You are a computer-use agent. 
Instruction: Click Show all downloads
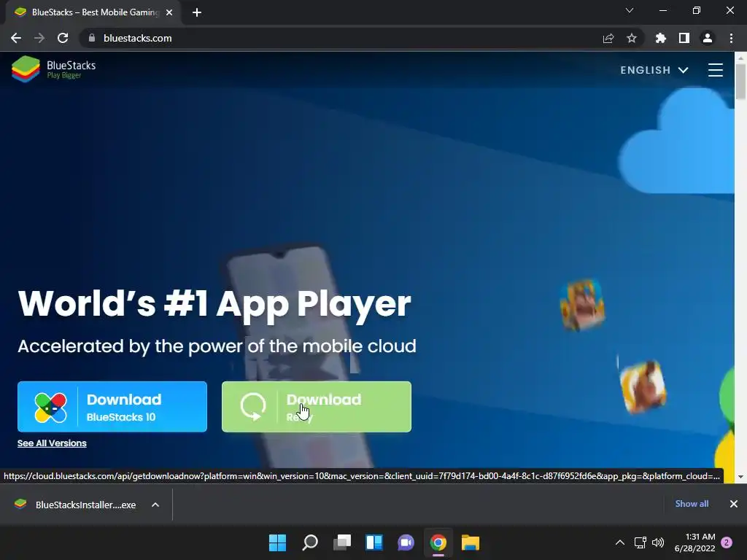click(692, 504)
